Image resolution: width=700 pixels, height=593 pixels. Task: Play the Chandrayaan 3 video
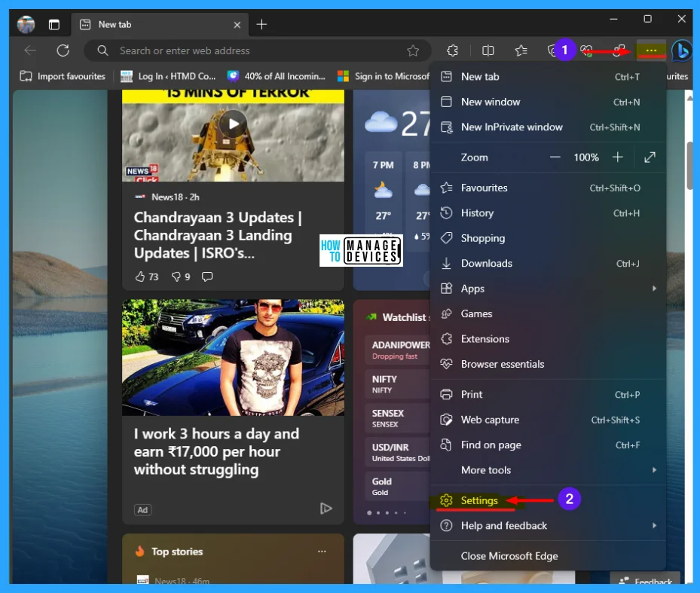point(233,124)
